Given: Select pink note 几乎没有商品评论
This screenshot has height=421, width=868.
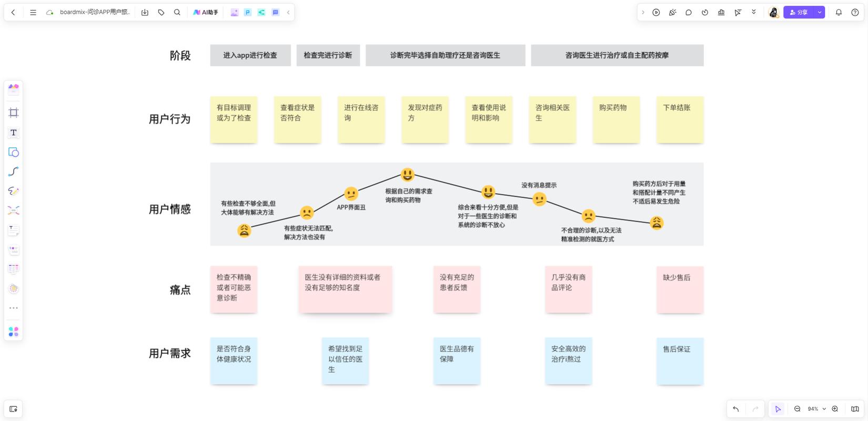Looking at the screenshot, I should [x=568, y=289].
